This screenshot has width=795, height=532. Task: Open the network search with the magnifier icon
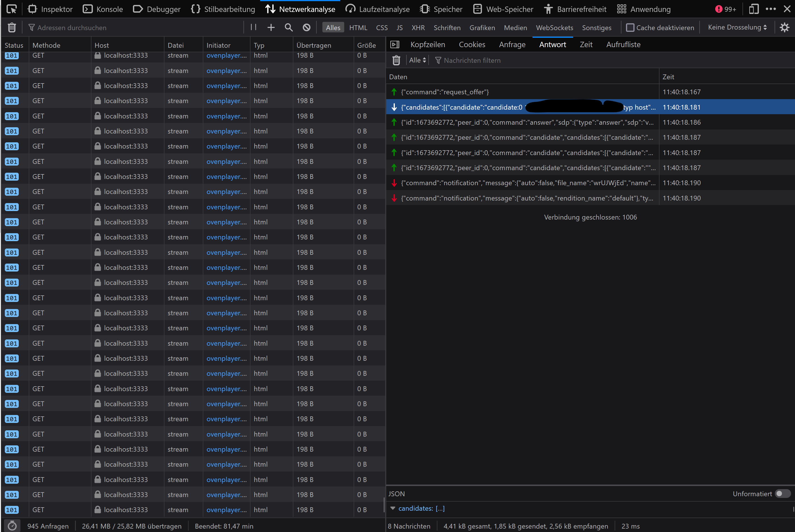[288, 28]
